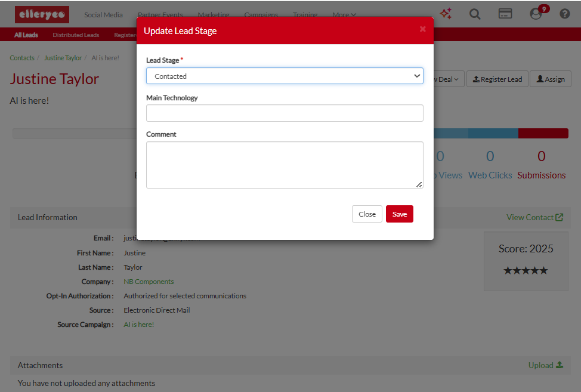Switch to the All Leads tab
This screenshot has height=392, width=581.
pos(26,35)
